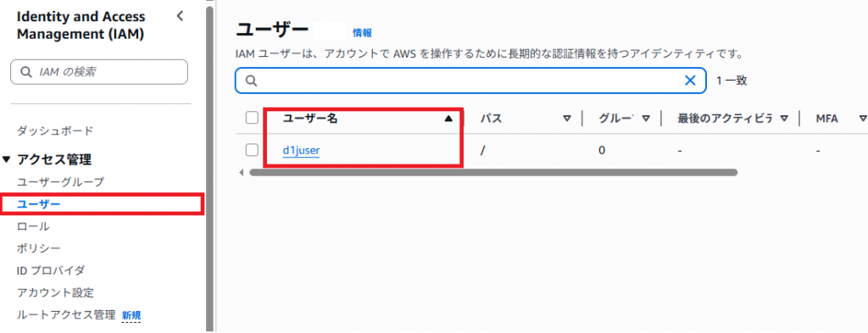Open ユーザーグループ in the sidebar
868x333 pixels.
60,181
